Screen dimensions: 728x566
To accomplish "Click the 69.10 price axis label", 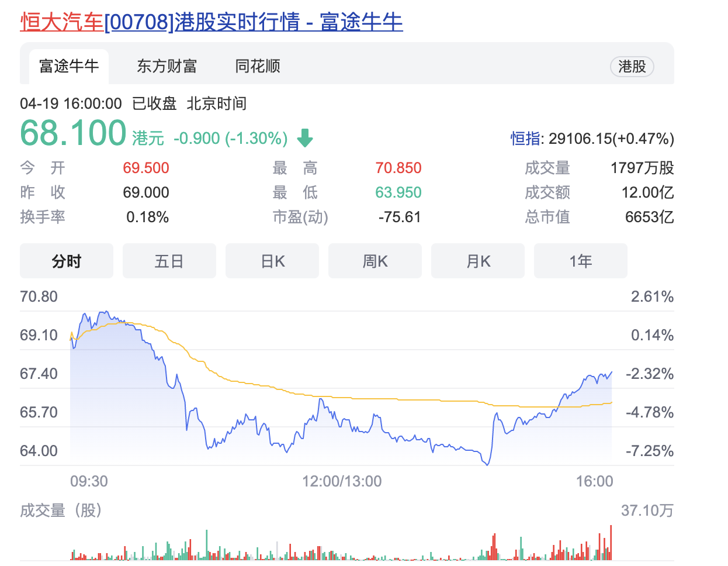I will pos(39,336).
